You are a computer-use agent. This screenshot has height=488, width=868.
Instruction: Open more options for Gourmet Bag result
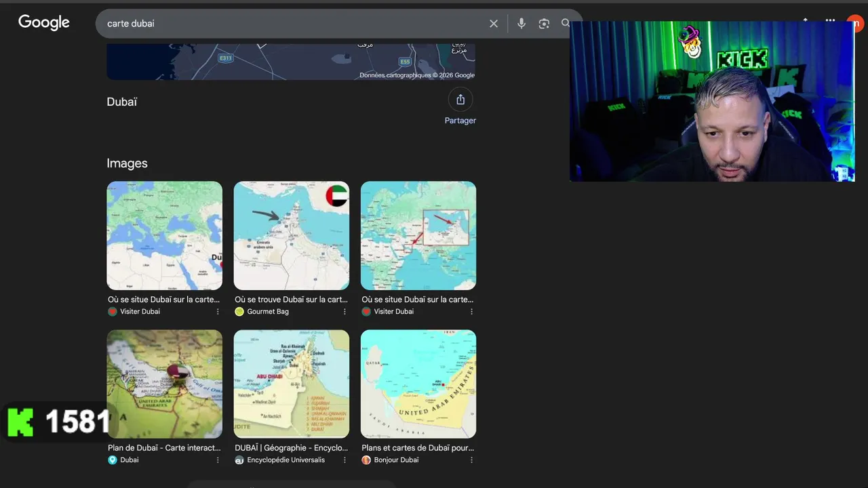344,312
